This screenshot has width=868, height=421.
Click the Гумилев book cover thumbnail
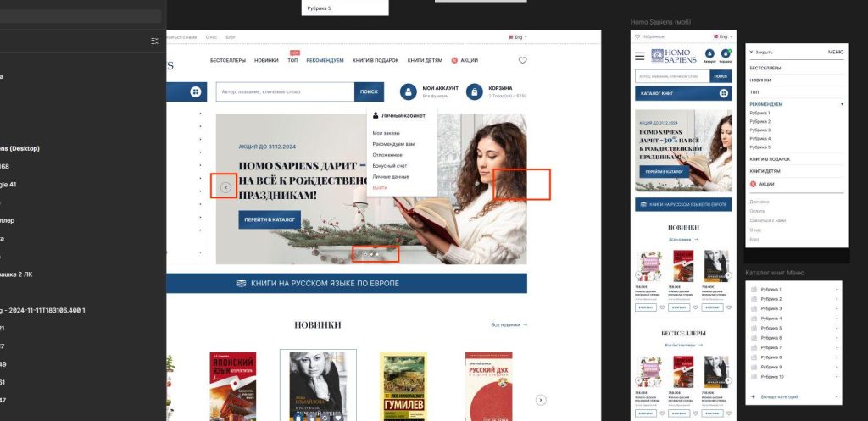[403, 387]
